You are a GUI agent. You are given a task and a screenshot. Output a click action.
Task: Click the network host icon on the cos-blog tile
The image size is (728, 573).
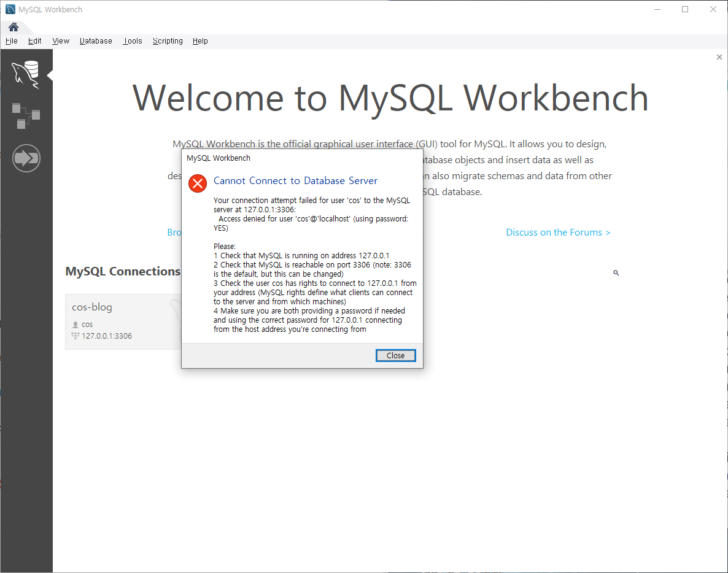(x=76, y=336)
